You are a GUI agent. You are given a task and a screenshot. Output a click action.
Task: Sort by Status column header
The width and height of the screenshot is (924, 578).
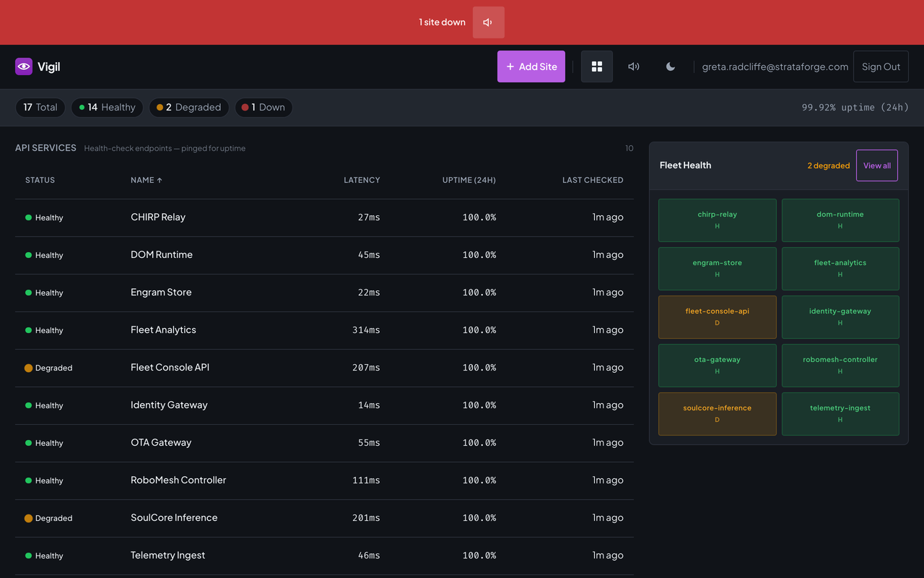click(x=40, y=180)
